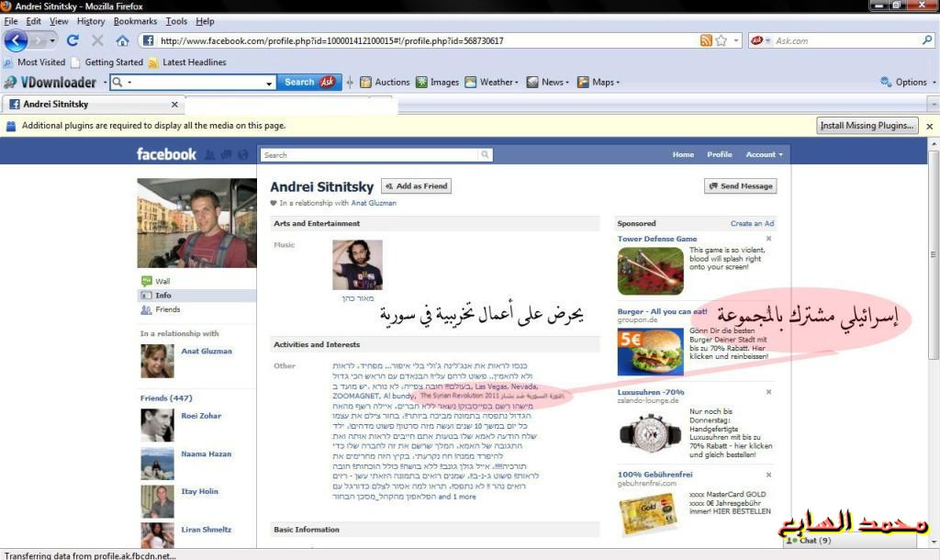Click the Facebook search input field
This screenshot has width=940, height=560.
click(x=371, y=155)
